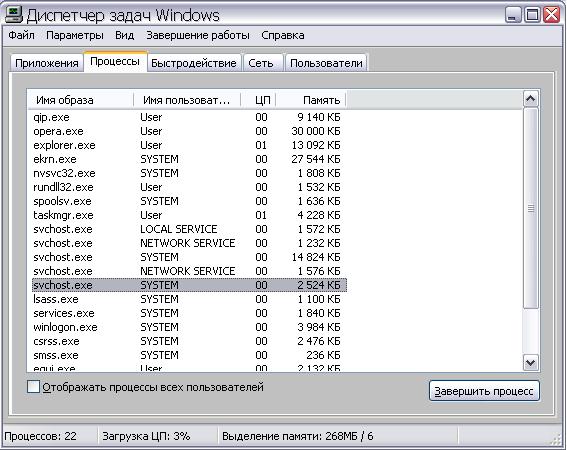
Task: Click the scrollbar up arrow
Action: coord(530,99)
